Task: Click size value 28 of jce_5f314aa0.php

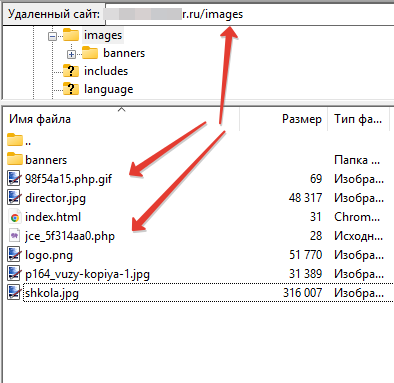Action: click(x=316, y=236)
